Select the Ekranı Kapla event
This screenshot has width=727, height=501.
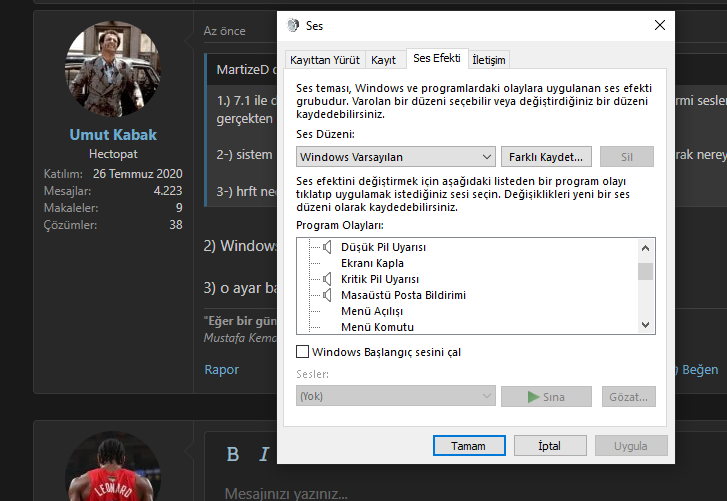[x=372, y=263]
